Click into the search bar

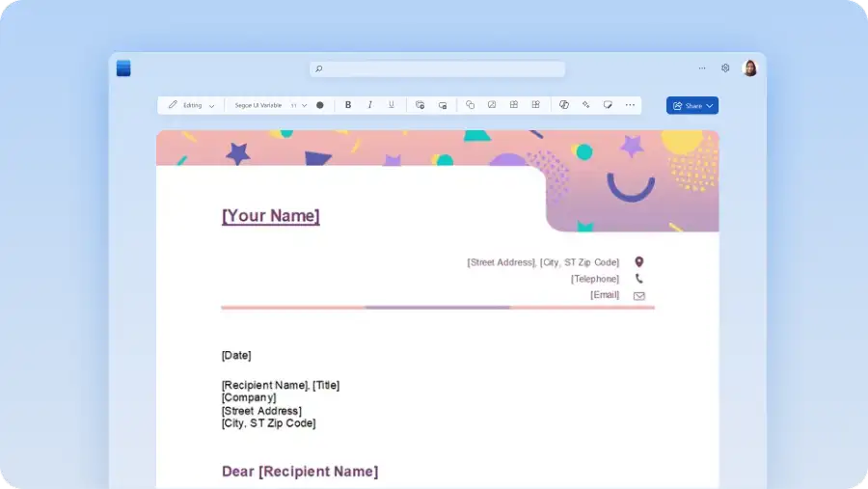coord(437,68)
